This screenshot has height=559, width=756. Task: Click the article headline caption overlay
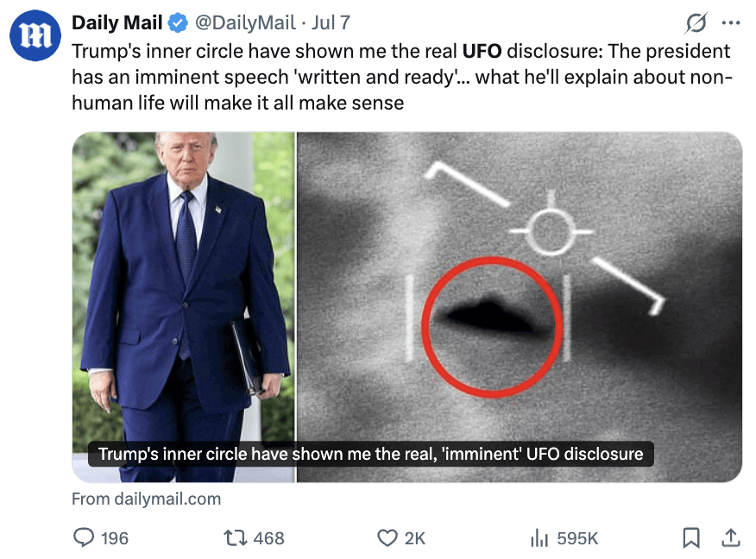371,454
